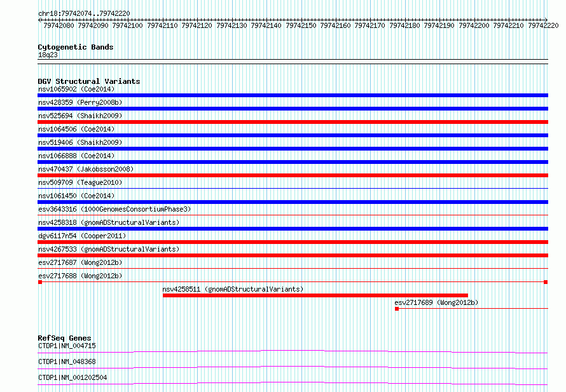Open variant nsv4258511 gnomAD label
The width and height of the screenshot is (566, 392).
[233, 289]
